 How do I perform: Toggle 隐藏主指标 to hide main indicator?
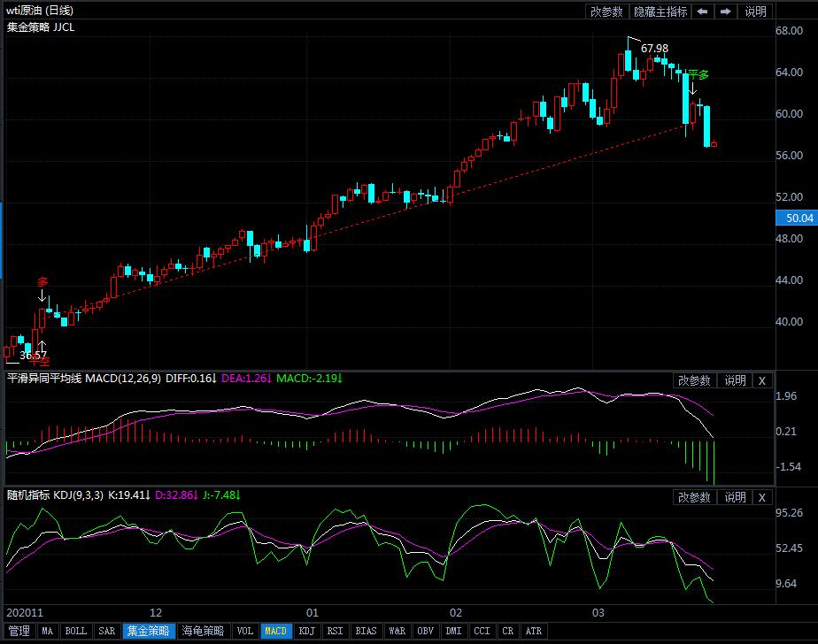click(660, 11)
